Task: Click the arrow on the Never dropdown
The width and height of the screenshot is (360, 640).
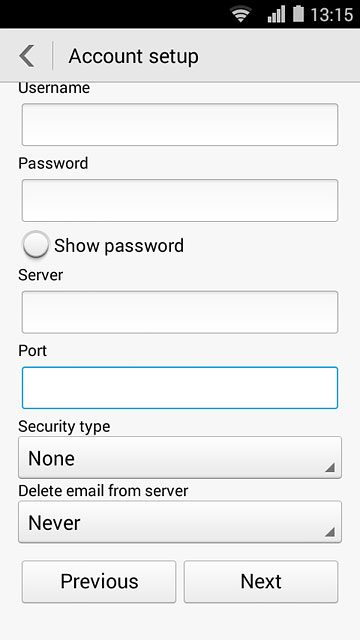Action: pos(330,531)
